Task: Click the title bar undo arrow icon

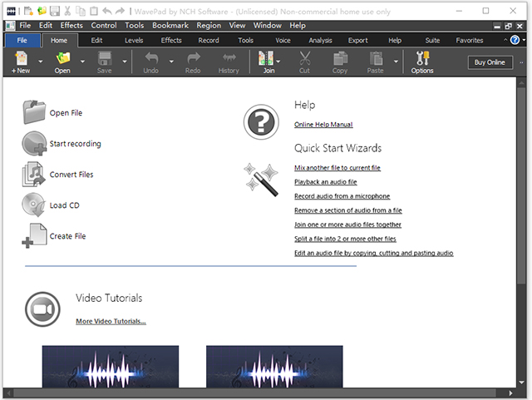Action: point(107,11)
